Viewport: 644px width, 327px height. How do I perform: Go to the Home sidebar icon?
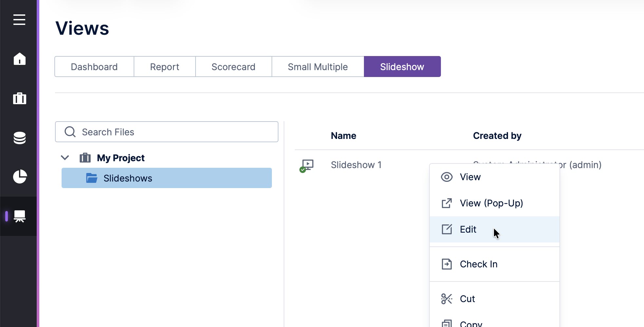pos(19,59)
